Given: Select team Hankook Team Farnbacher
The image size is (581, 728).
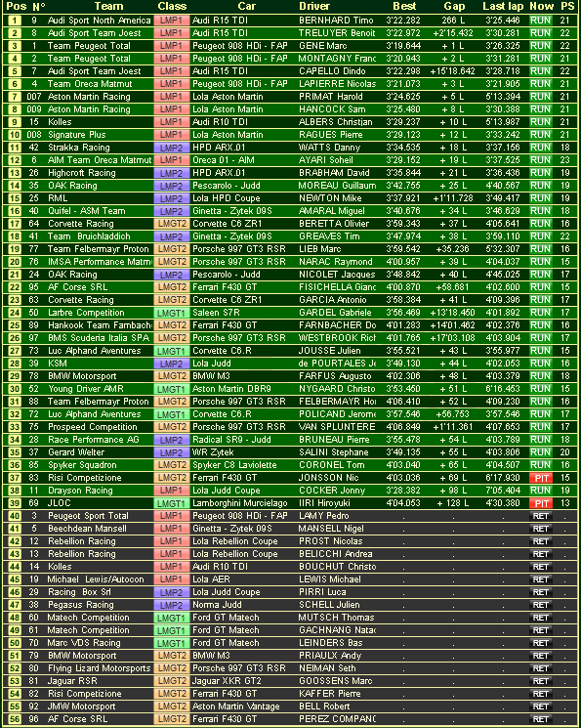Looking at the screenshot, I should click(x=100, y=325).
